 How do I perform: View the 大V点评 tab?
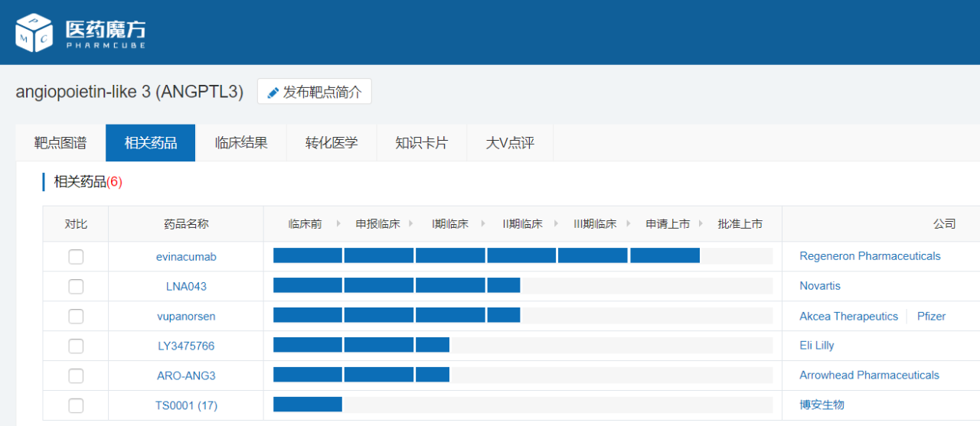point(510,143)
